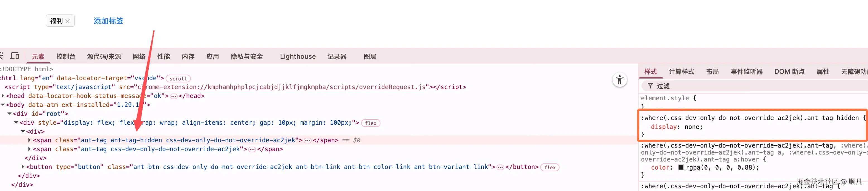
Task: Expand ellipsis of ant-tag-hidden span
Action: tap(307, 141)
